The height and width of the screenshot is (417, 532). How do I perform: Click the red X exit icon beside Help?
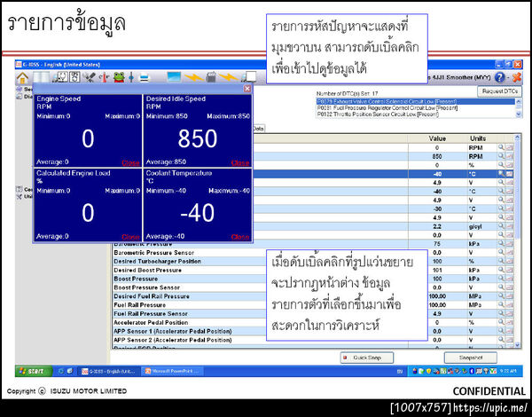pyautogui.click(x=517, y=78)
